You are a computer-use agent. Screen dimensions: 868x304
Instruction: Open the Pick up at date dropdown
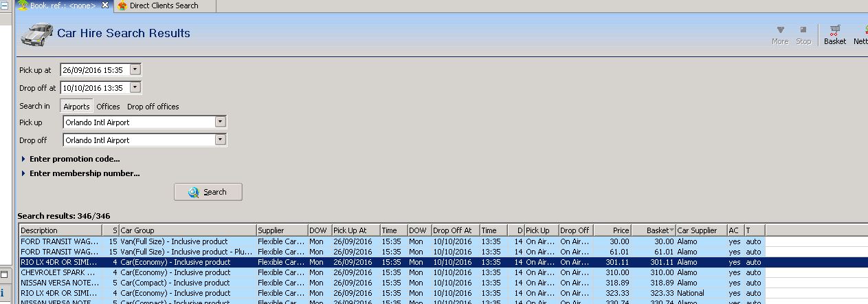tap(135, 69)
